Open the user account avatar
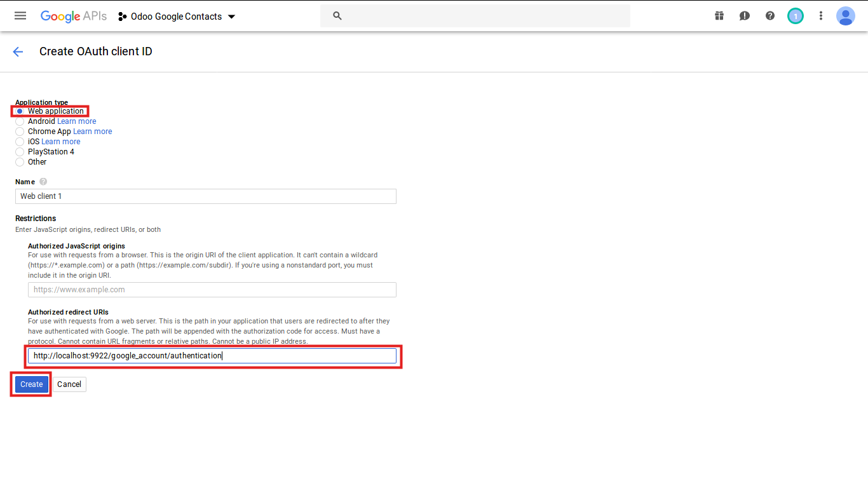 click(x=846, y=16)
